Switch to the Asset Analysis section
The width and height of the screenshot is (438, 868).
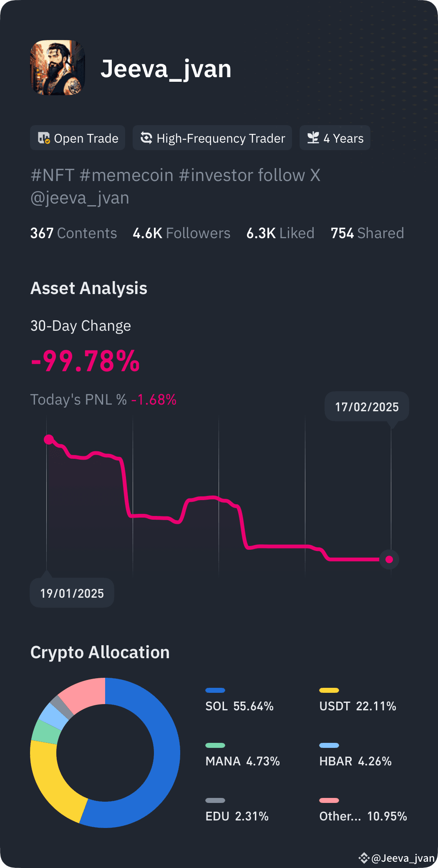click(x=89, y=288)
